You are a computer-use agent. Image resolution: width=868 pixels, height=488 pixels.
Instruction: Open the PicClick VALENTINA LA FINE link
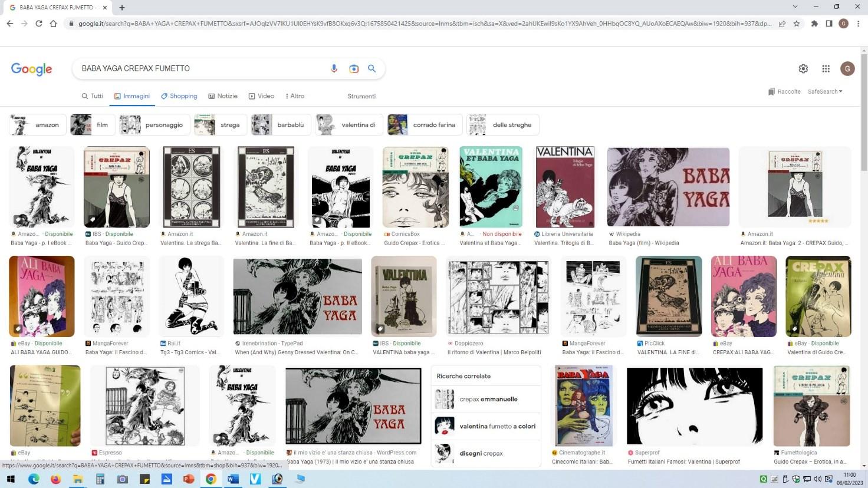(668, 352)
